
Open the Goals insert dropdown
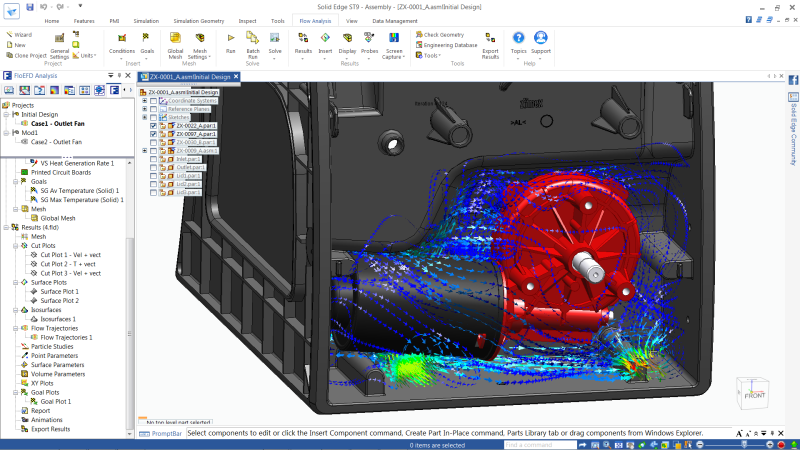(147, 46)
